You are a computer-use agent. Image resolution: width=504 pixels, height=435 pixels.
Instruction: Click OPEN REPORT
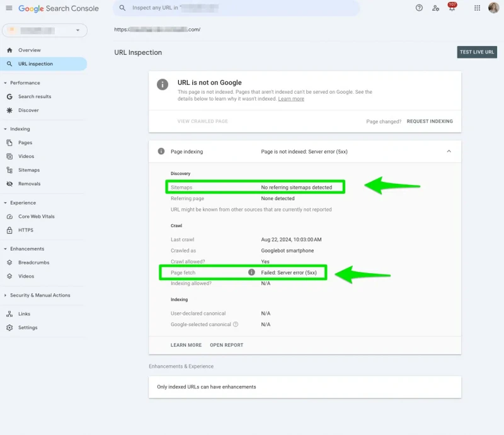[227, 345]
